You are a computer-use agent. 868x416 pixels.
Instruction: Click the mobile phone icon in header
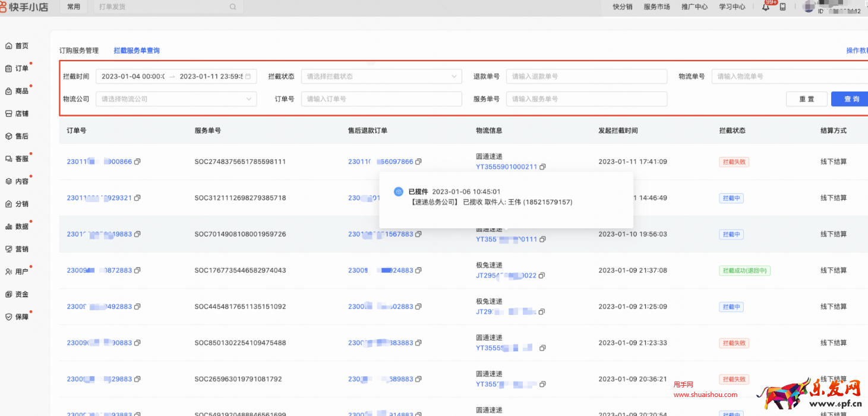(782, 7)
